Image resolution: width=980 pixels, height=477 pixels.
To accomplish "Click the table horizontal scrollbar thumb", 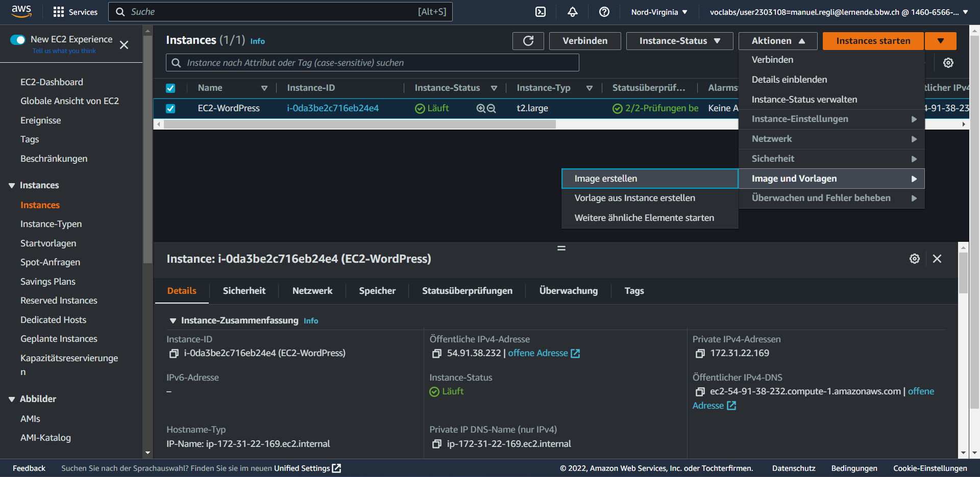I will point(359,124).
